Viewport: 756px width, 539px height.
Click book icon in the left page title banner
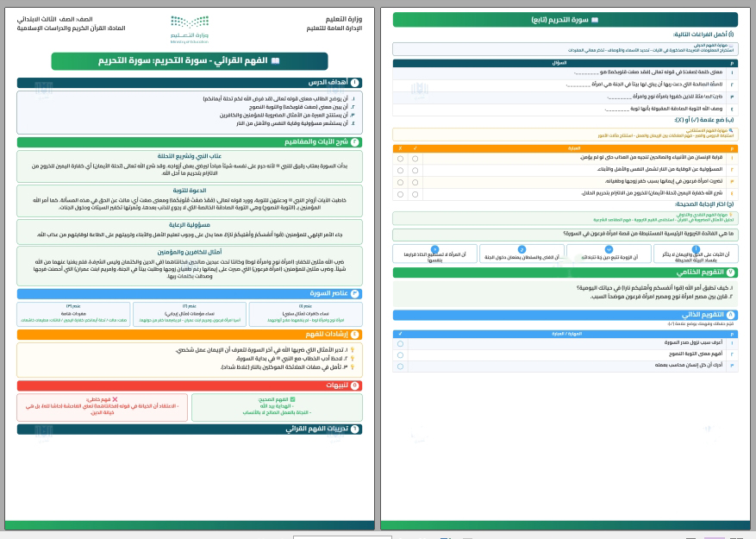coord(276,61)
